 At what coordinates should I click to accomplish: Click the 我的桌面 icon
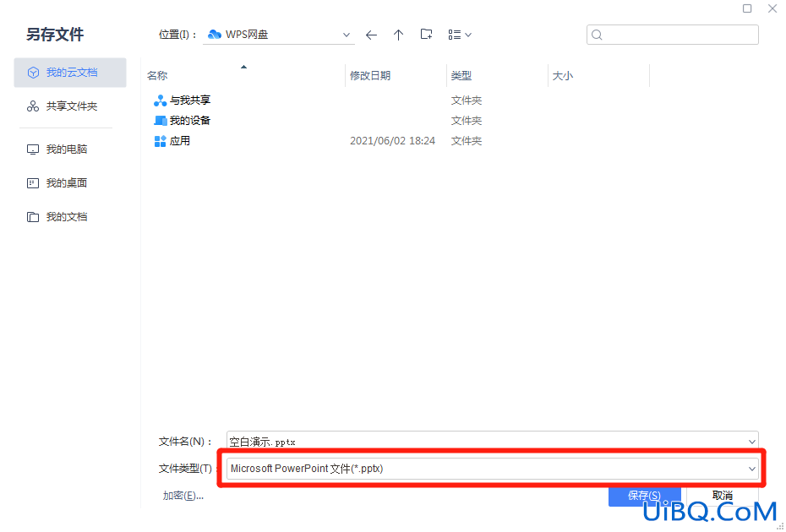pyautogui.click(x=33, y=183)
